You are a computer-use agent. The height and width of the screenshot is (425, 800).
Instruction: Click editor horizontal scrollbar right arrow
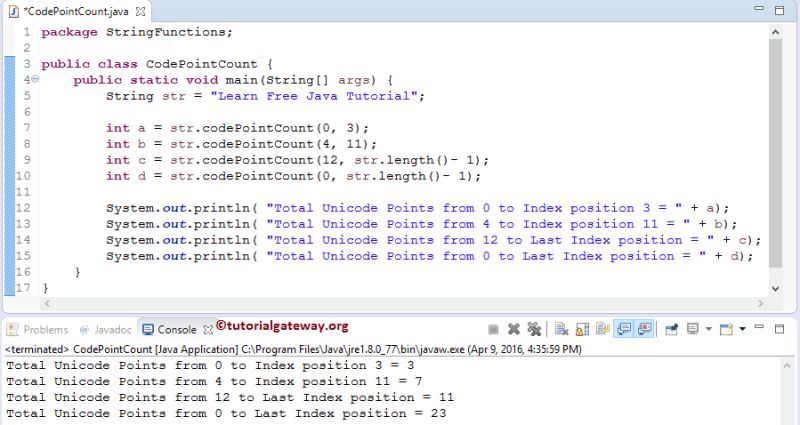click(x=760, y=304)
